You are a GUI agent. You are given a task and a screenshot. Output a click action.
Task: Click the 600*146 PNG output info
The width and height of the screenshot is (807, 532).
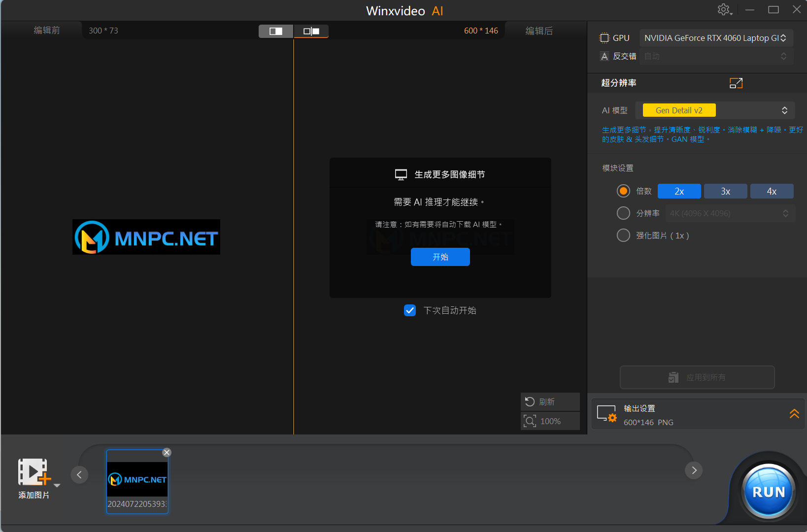[x=648, y=423]
